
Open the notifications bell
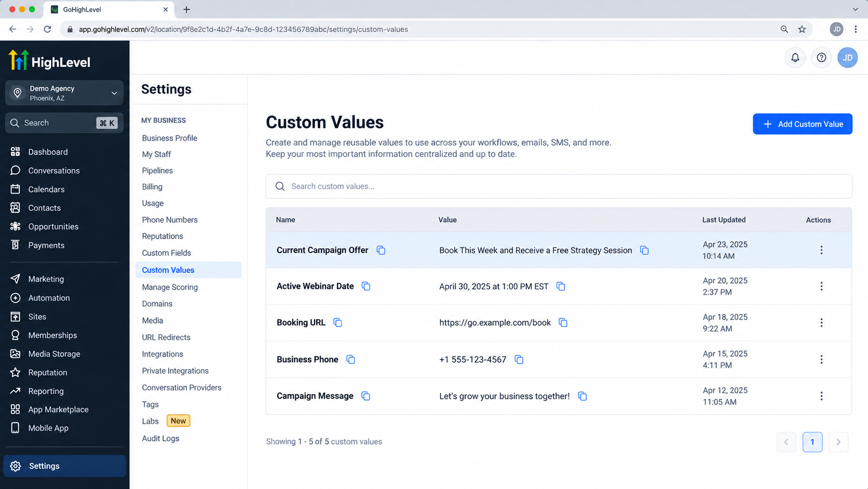(795, 58)
